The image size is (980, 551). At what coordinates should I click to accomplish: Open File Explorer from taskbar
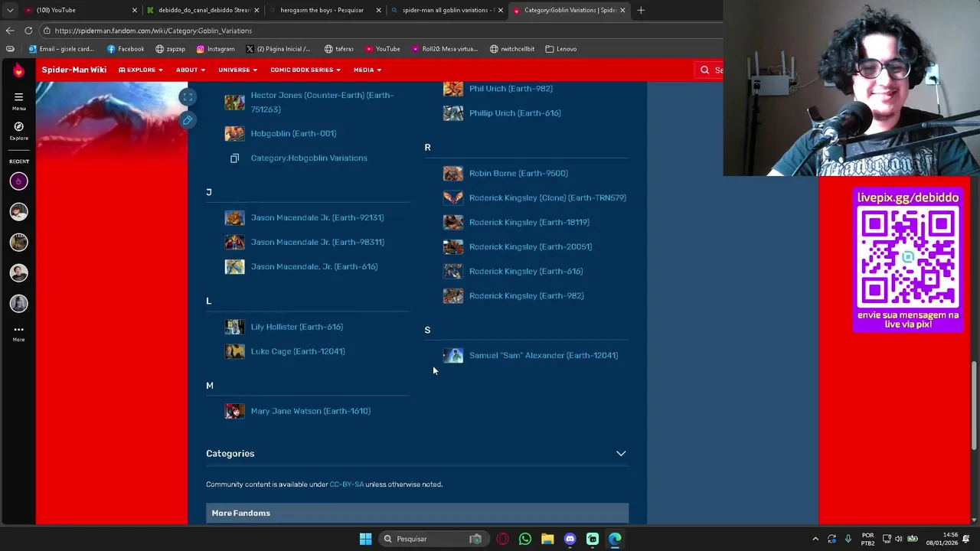coord(547,539)
